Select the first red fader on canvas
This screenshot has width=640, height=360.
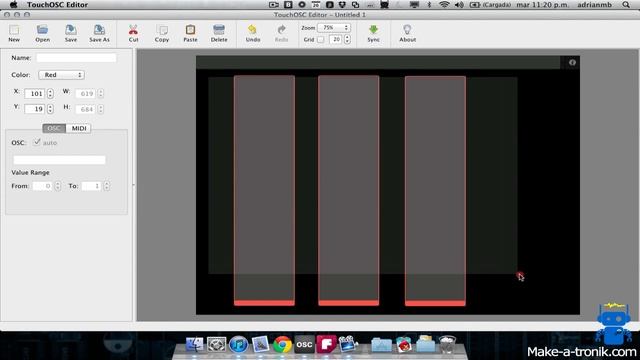pyautogui.click(x=264, y=190)
